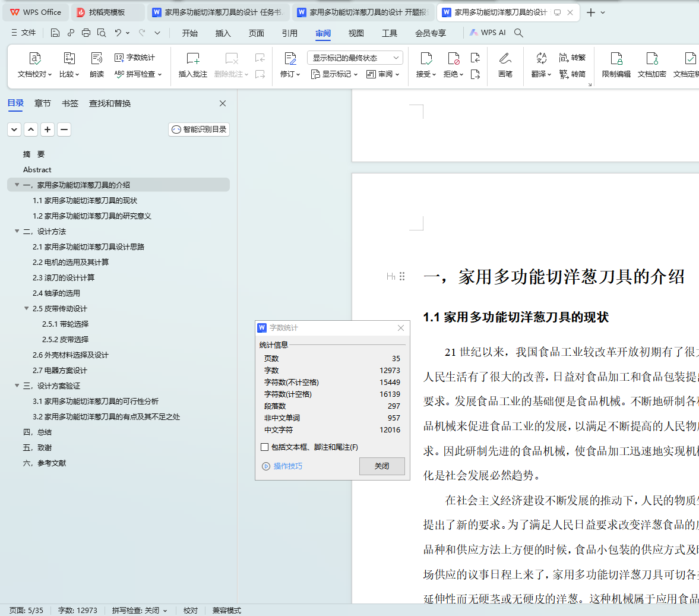The image size is (699, 616).
Task: Collapse headings with up chevron
Action: click(31, 129)
